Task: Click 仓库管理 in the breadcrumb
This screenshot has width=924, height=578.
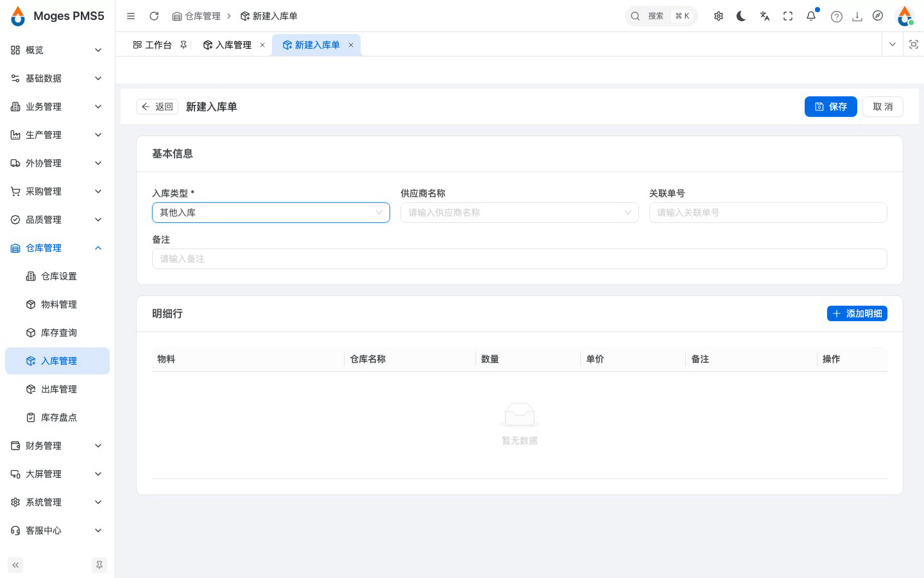Action: click(x=196, y=16)
